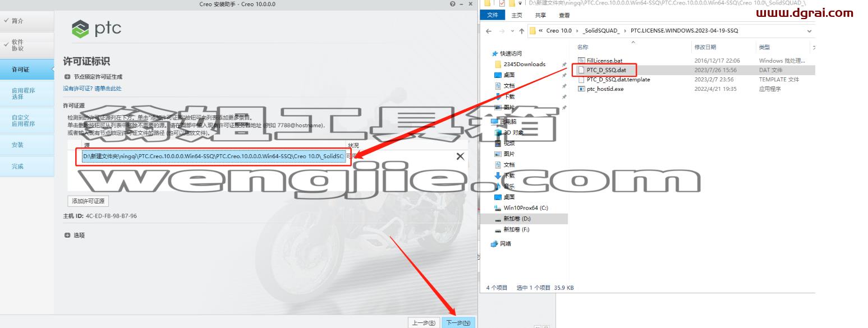This screenshot has width=868, height=328.
Task: Select the ptc_hostid.exe file
Action: tap(605, 89)
